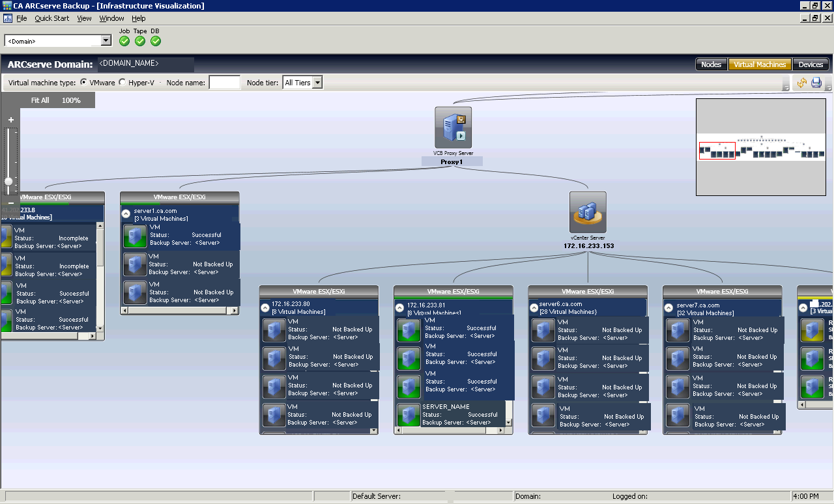The width and height of the screenshot is (834, 504).
Task: Click the green DB status icon
Action: [x=155, y=40]
